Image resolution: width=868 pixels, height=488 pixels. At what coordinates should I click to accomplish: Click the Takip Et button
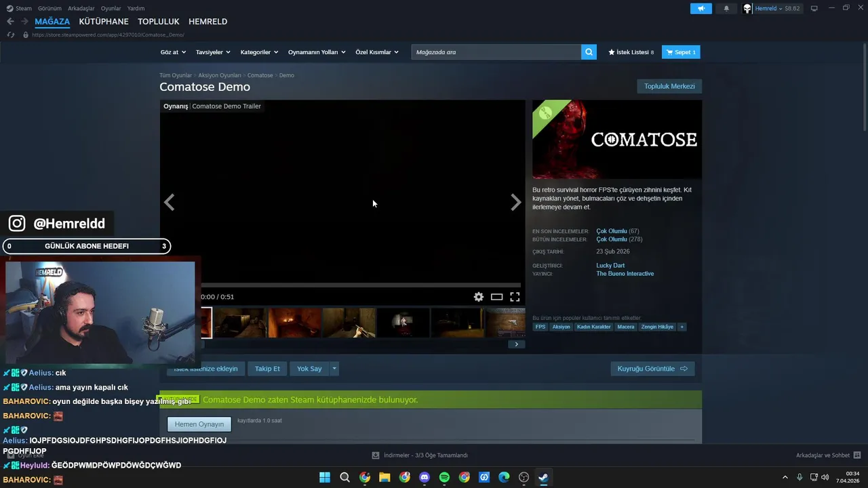click(x=267, y=369)
